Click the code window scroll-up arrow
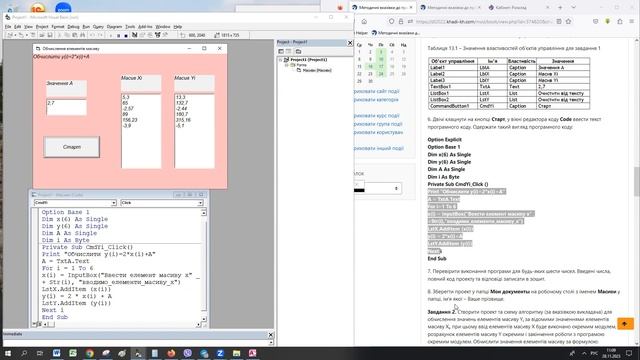This screenshot has height=360, width=640. coord(204,212)
